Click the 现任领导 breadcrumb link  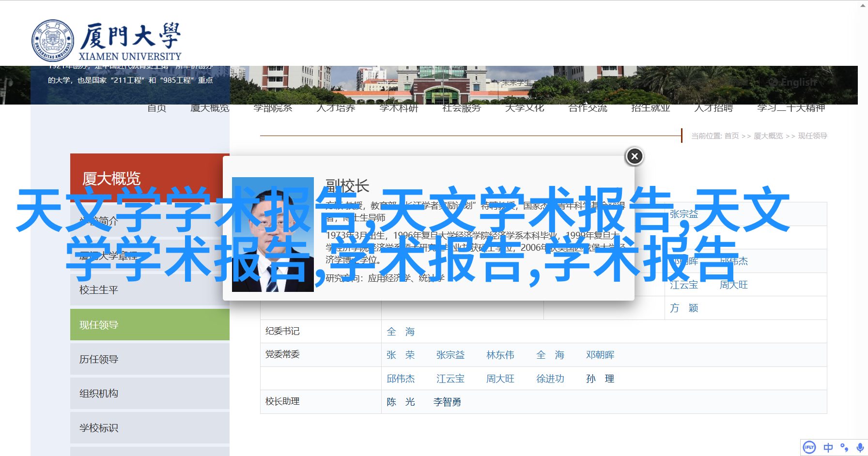[x=813, y=136]
